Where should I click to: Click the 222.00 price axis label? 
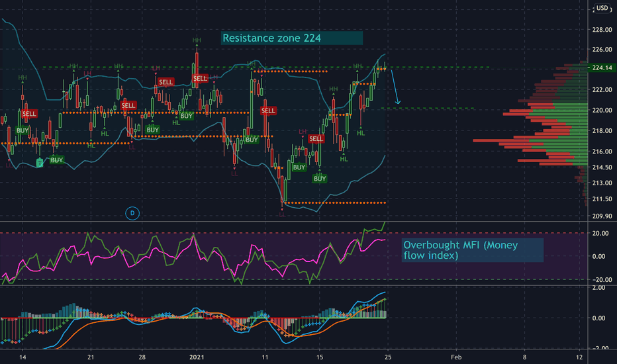coord(602,90)
